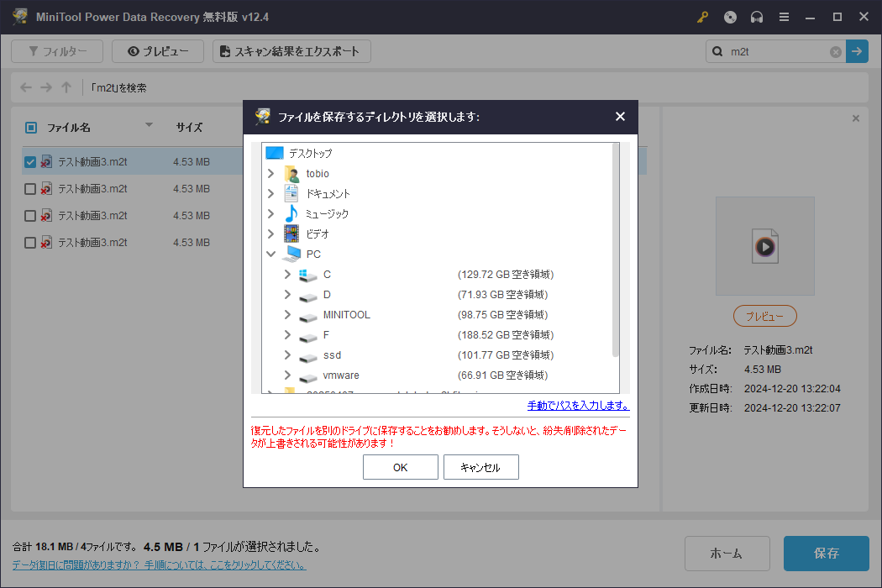Select the ビデオ film icon
Screen dimensions: 882x588
pyautogui.click(x=291, y=234)
